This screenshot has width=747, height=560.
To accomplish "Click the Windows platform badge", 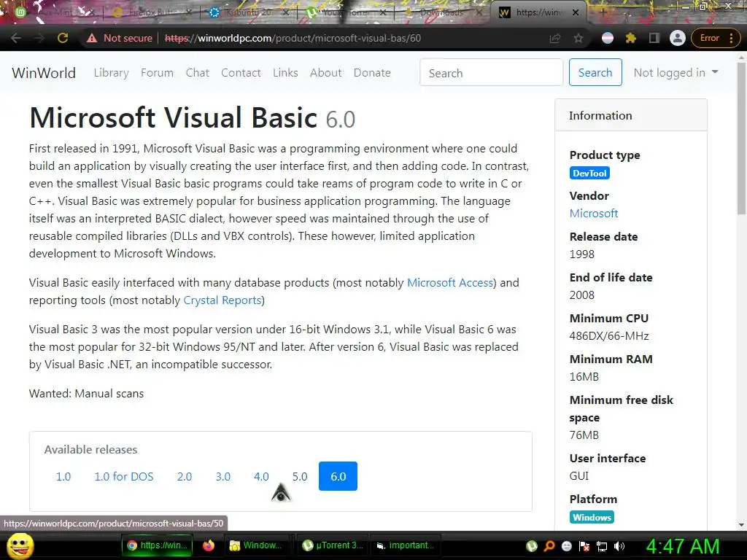I will point(592,517).
